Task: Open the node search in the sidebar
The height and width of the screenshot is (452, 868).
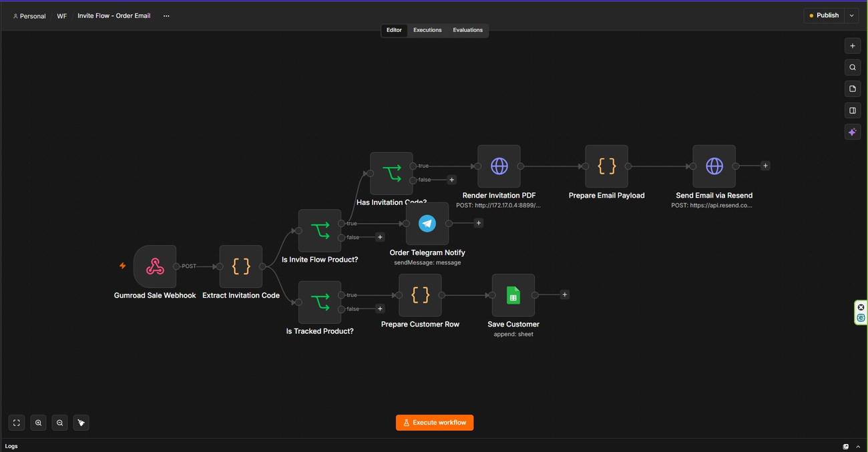Action: coord(852,67)
